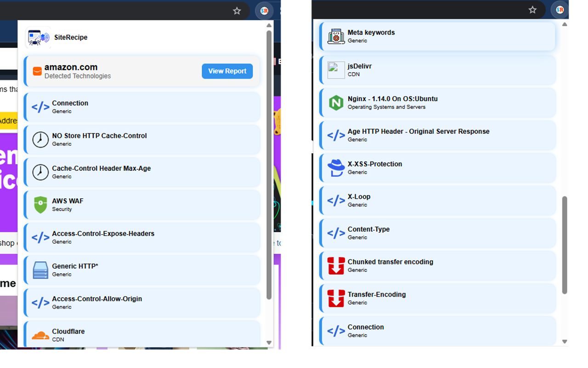Click the 'Operating Systems and Servers' label
Screen dimensions: 588x368
[x=387, y=107]
